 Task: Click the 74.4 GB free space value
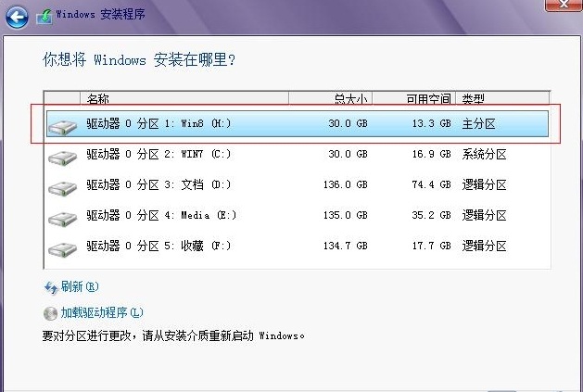point(431,184)
